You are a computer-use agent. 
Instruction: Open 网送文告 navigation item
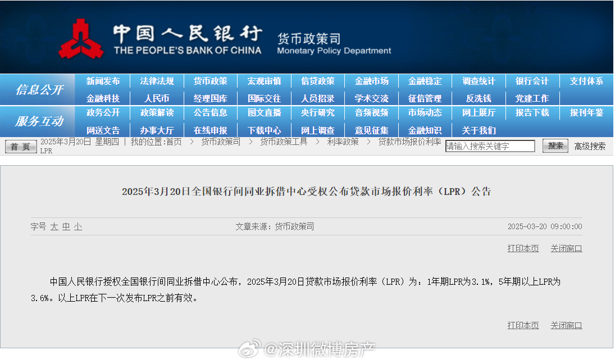point(103,130)
